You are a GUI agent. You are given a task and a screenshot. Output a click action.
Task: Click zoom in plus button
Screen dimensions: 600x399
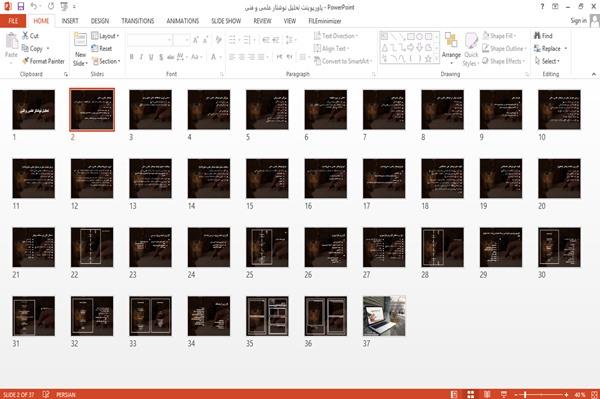(566, 394)
